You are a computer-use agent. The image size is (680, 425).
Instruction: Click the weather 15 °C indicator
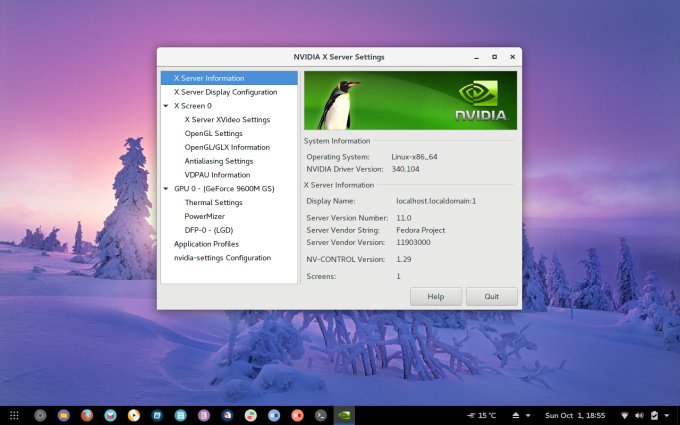tap(481, 415)
